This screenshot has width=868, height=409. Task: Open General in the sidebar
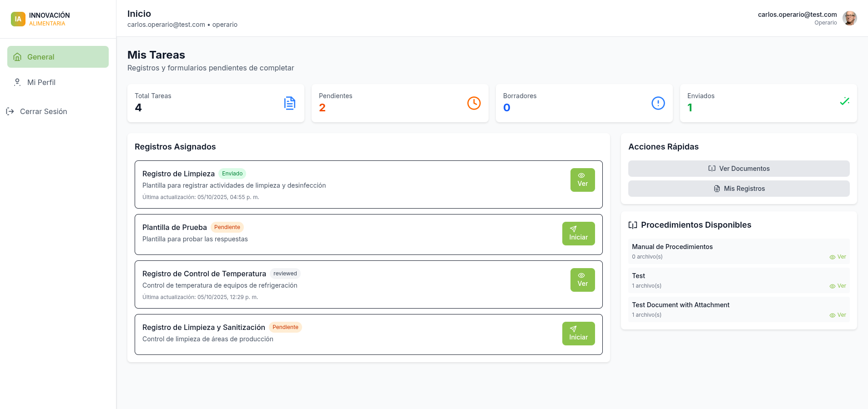(x=58, y=57)
